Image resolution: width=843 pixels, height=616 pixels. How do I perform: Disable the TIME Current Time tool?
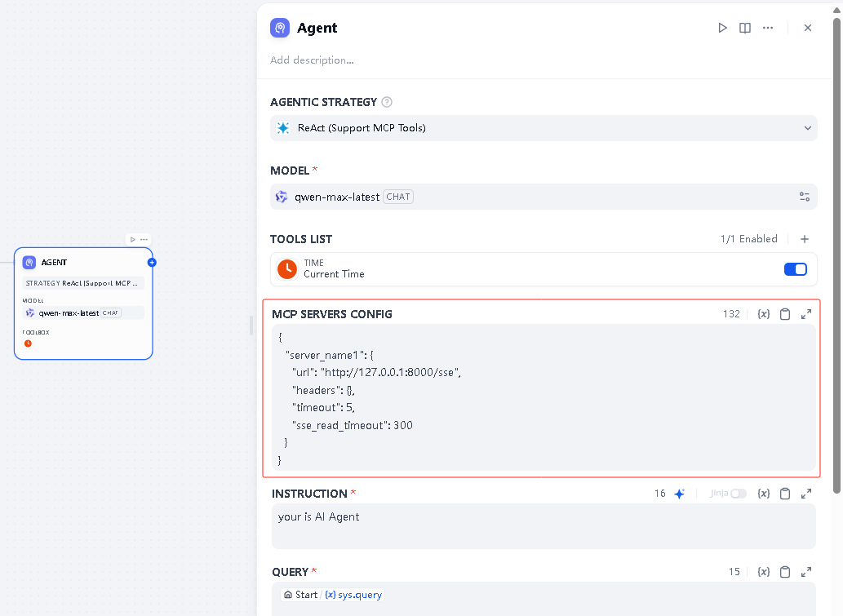coord(795,268)
